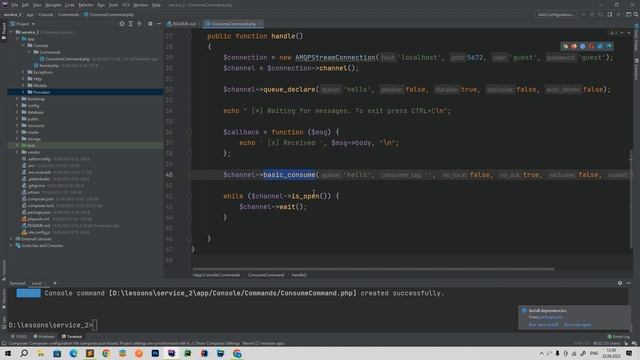The image size is (640, 360).
Task: Click Expand All icon in Project panel
Action: click(131, 24)
